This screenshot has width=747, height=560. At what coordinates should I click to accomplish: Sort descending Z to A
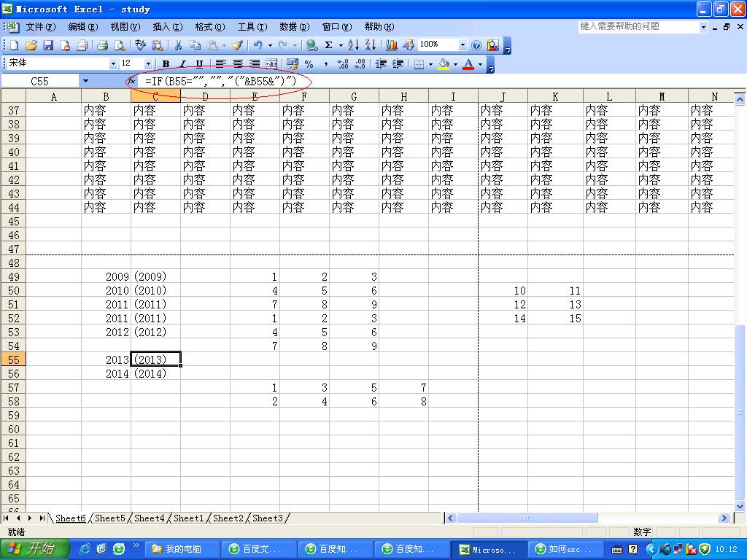[370, 45]
